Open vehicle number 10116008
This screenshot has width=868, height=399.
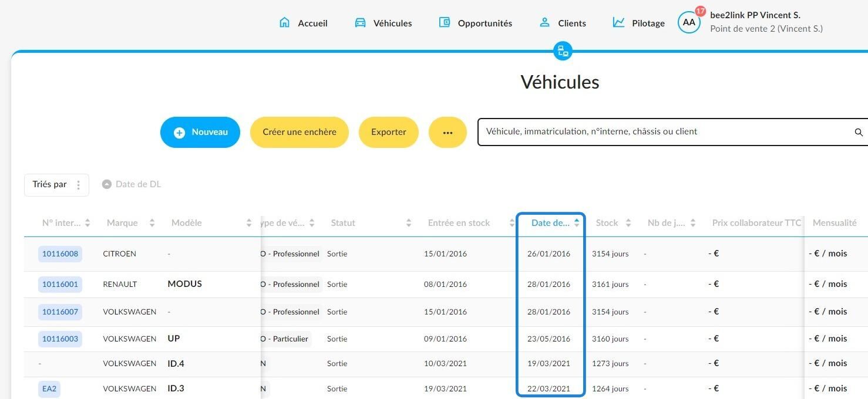pyautogui.click(x=60, y=254)
